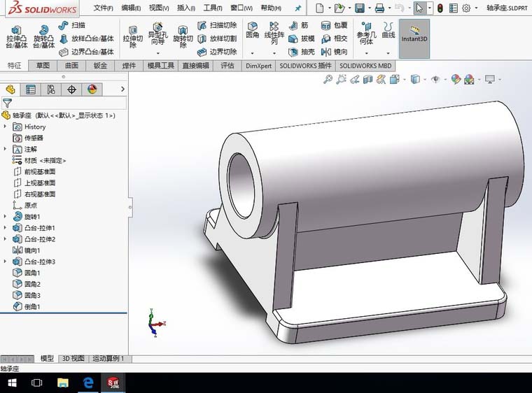Click the DimXpertManager crosshair tab icon
The width and height of the screenshot is (532, 393).
tap(71, 90)
